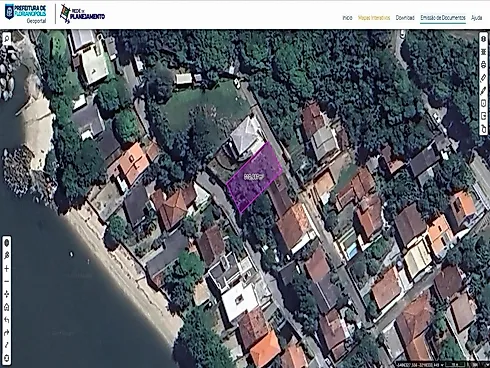The width and height of the screenshot is (490, 368).
Task: Open the print map tool
Action: point(483,65)
